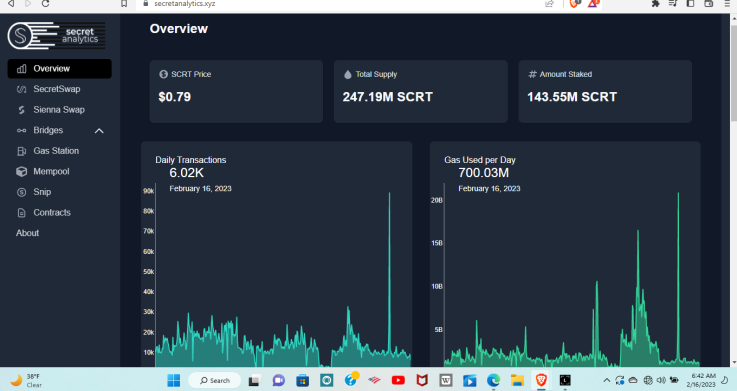
Task: Reload the page
Action: [x=45, y=4]
